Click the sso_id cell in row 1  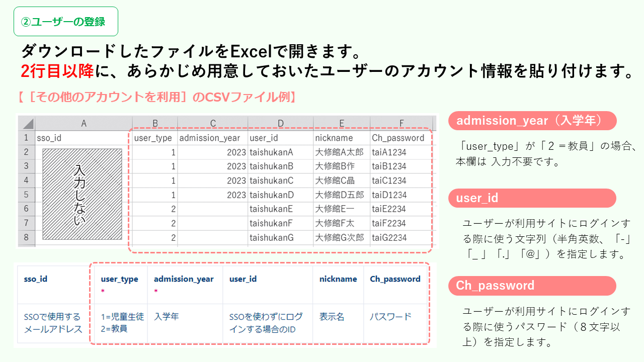click(x=84, y=138)
